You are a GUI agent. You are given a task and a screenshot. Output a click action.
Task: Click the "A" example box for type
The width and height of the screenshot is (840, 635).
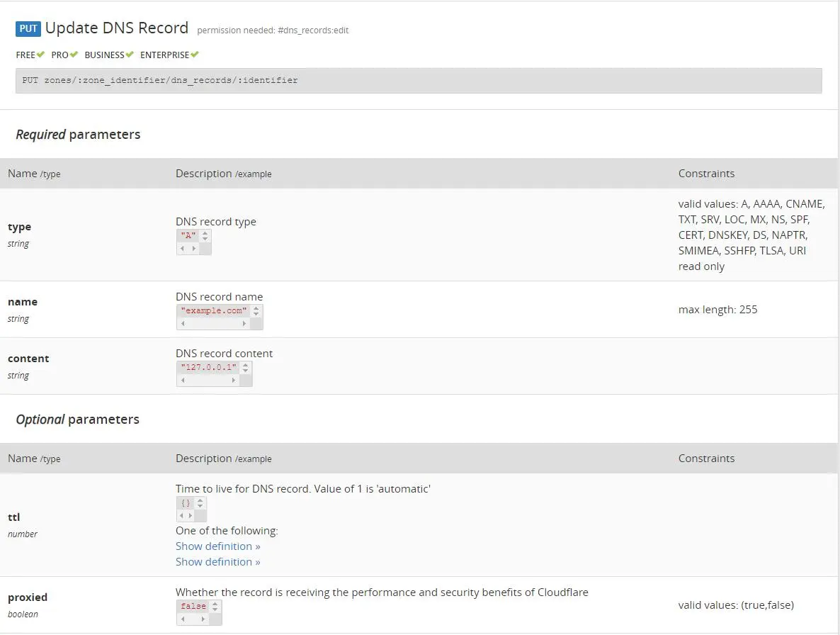click(188, 236)
